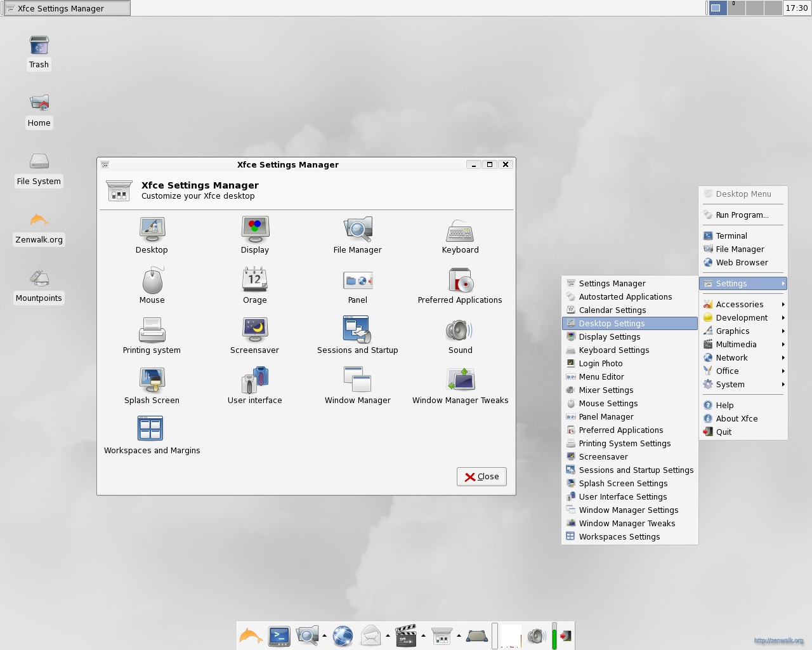This screenshot has width=812, height=650.
Task: Open clapperboard multimedia launcher in bottom panel
Action: 406,636
